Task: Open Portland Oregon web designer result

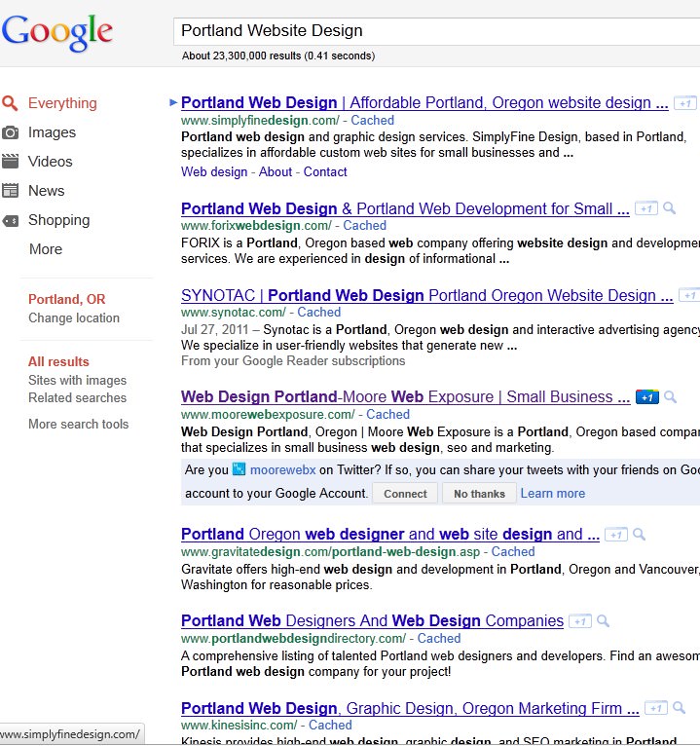Action: point(390,535)
